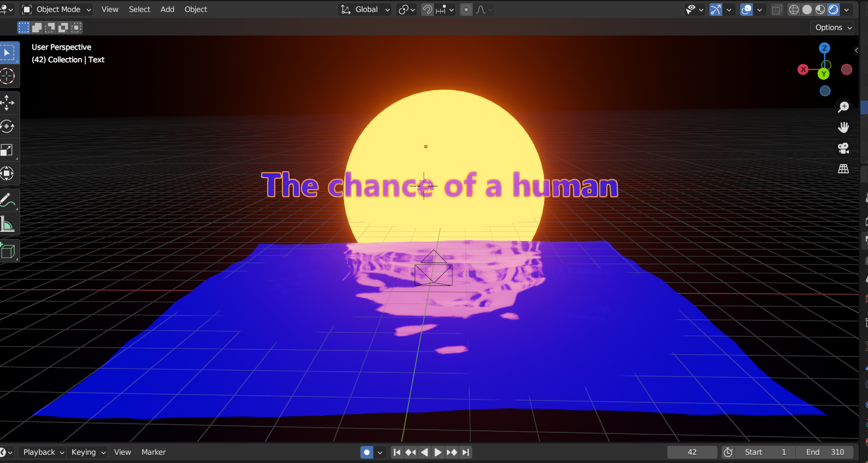This screenshot has height=463, width=868.
Task: Open the Object Mode dropdown
Action: pyautogui.click(x=57, y=9)
